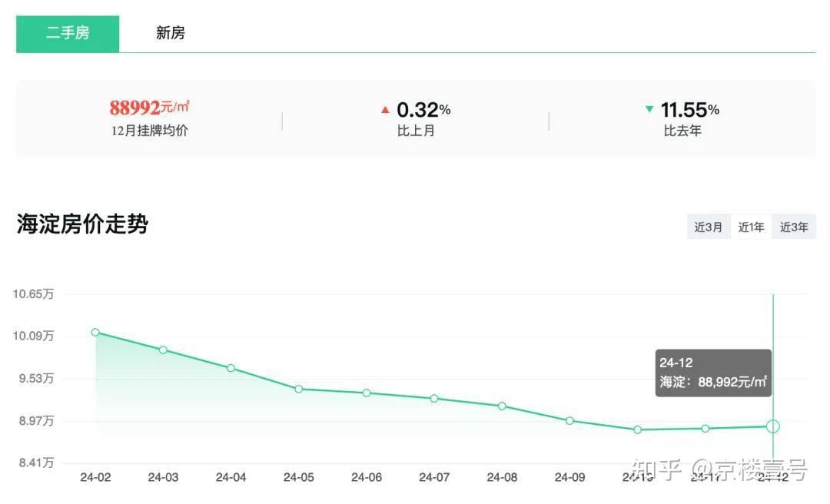Click the 24-02 data point on chart

95,333
